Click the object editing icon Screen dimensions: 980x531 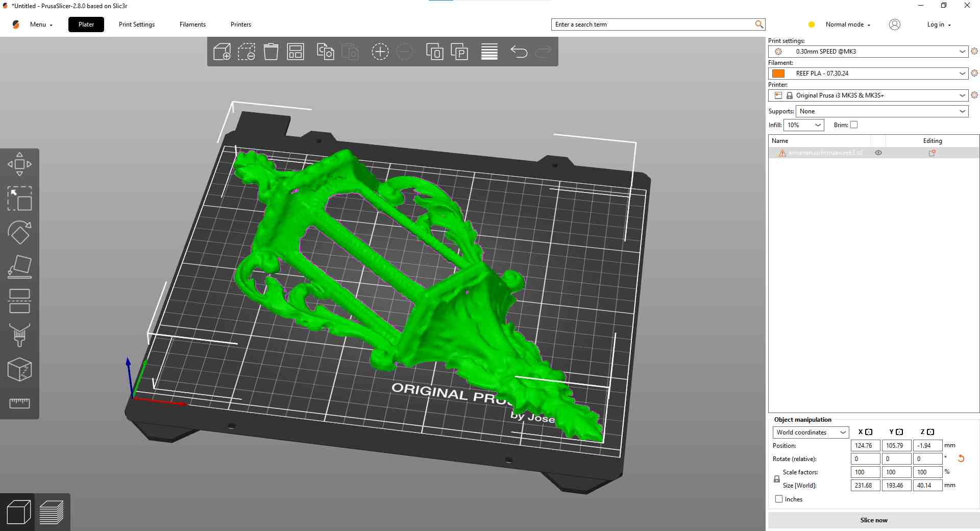pyautogui.click(x=932, y=153)
